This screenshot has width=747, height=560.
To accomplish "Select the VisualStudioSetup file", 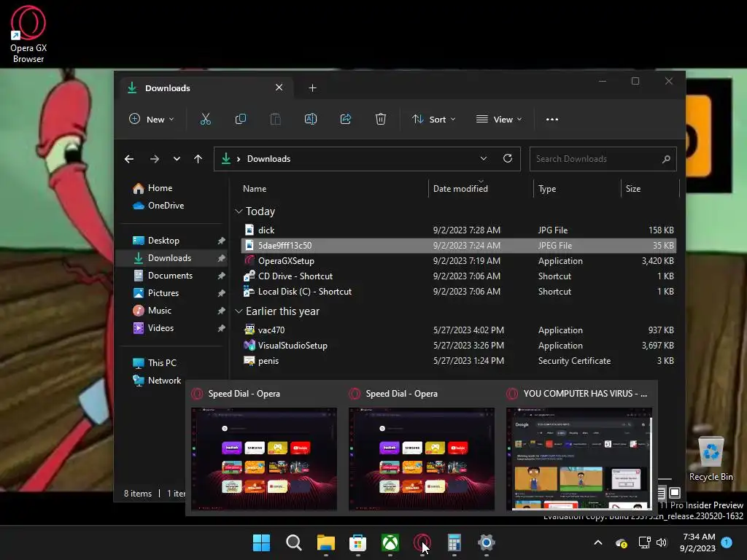I will (x=458, y=345).
